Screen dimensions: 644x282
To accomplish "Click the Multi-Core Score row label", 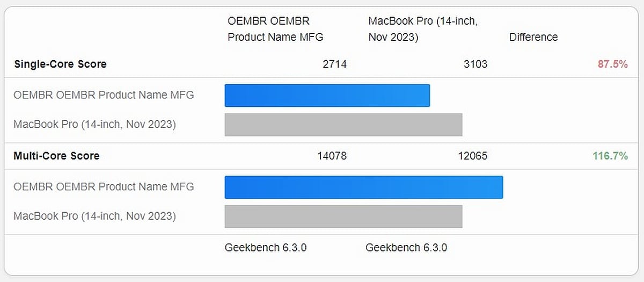I will 56,156.
